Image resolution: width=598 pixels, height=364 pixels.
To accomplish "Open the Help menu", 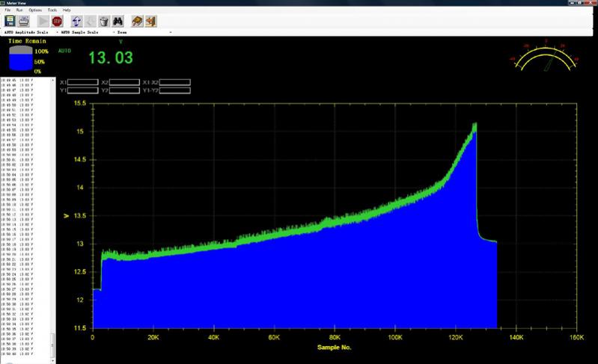I will [67, 10].
